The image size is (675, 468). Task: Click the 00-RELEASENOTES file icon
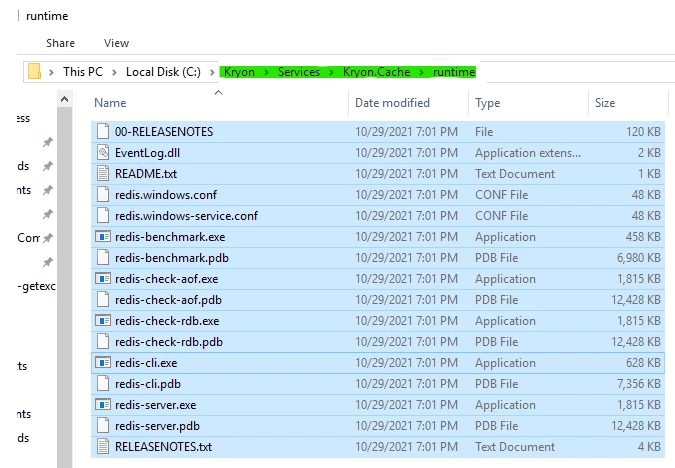click(x=103, y=131)
